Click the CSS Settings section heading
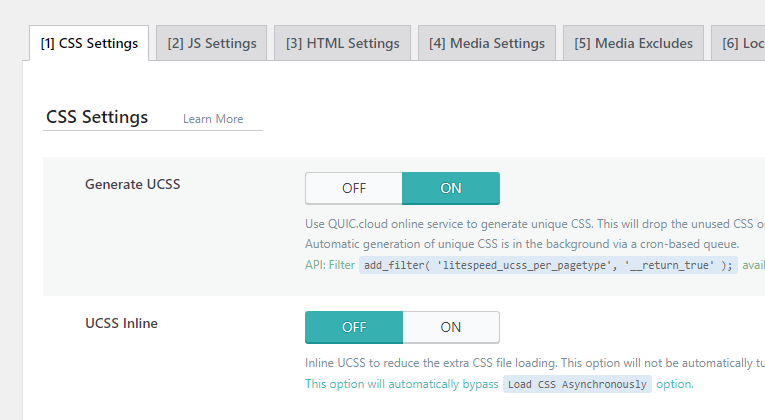This screenshot has width=765, height=420. click(x=97, y=117)
